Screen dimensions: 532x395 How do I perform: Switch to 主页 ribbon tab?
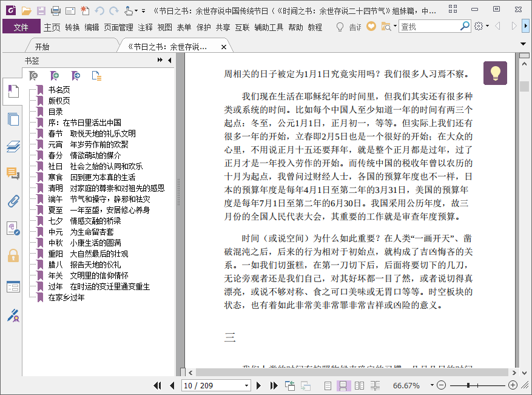tap(52, 27)
